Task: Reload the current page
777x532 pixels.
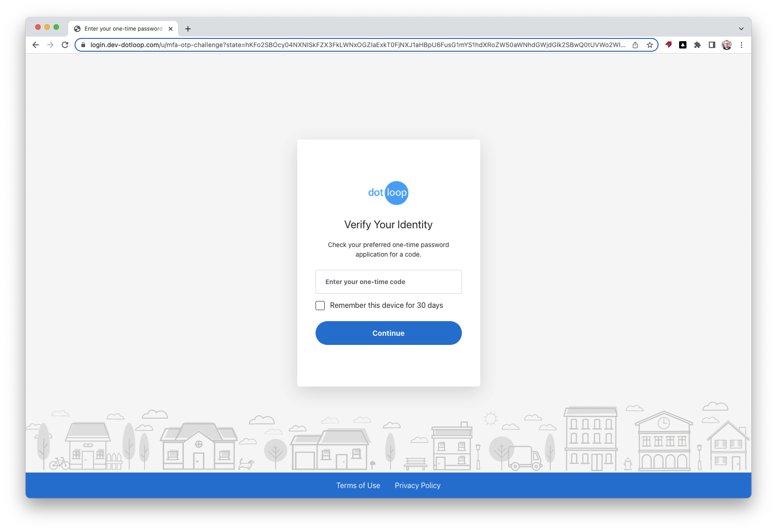Action: click(x=64, y=45)
